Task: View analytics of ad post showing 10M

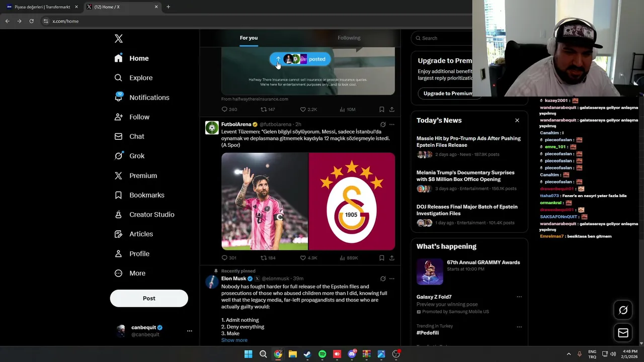Action: click(x=347, y=110)
